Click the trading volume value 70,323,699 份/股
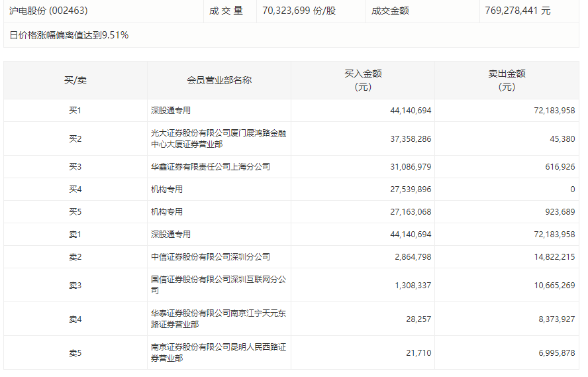 tap(299, 11)
